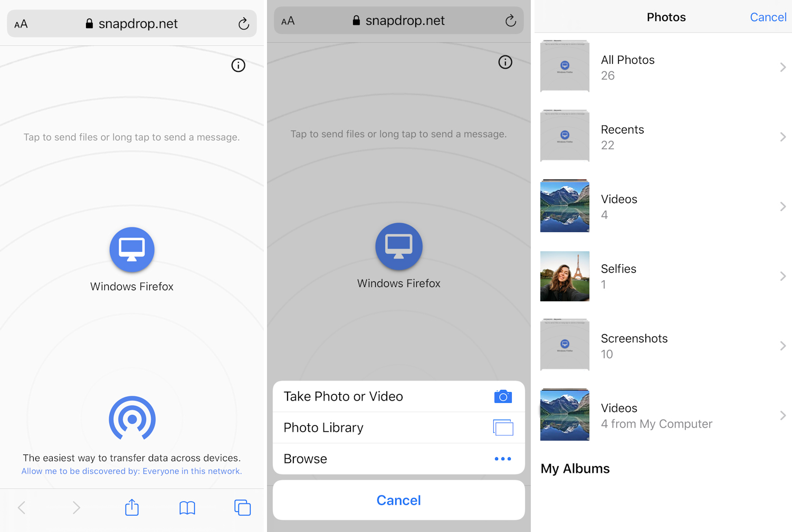The height and width of the screenshot is (532, 792).
Task: Select the 'Screenshots' label
Action: click(634, 338)
